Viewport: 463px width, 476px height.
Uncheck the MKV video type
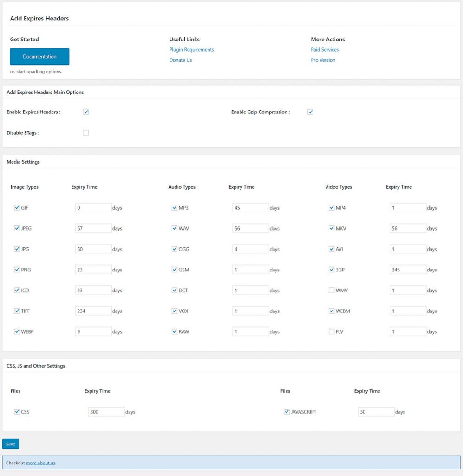tap(332, 228)
